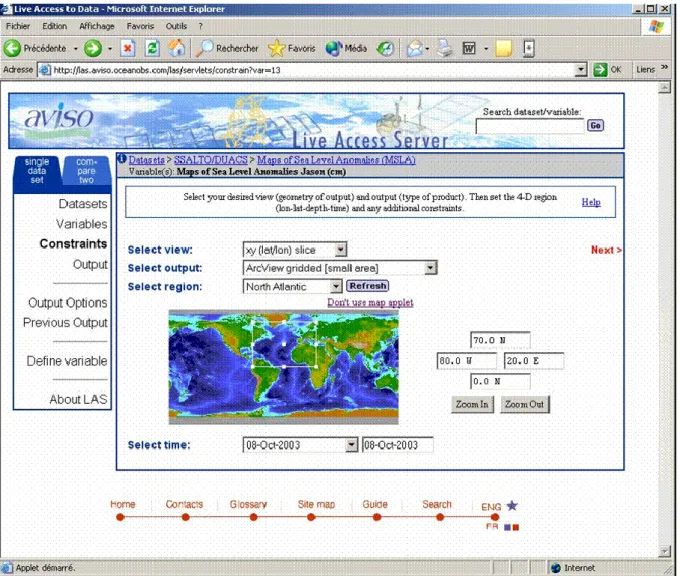
Task: Switch to single data set tab
Action: (x=36, y=171)
